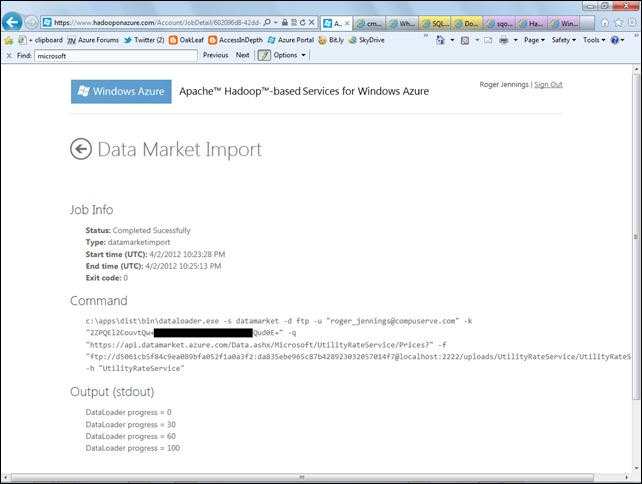
Task: Click the Print icon in command bar
Action: [x=504, y=40]
